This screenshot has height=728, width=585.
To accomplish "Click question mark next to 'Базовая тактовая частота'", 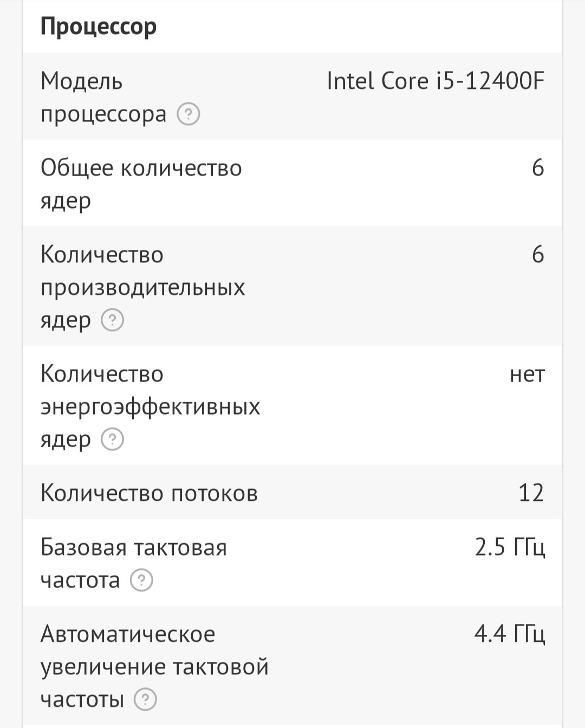I will [x=142, y=581].
